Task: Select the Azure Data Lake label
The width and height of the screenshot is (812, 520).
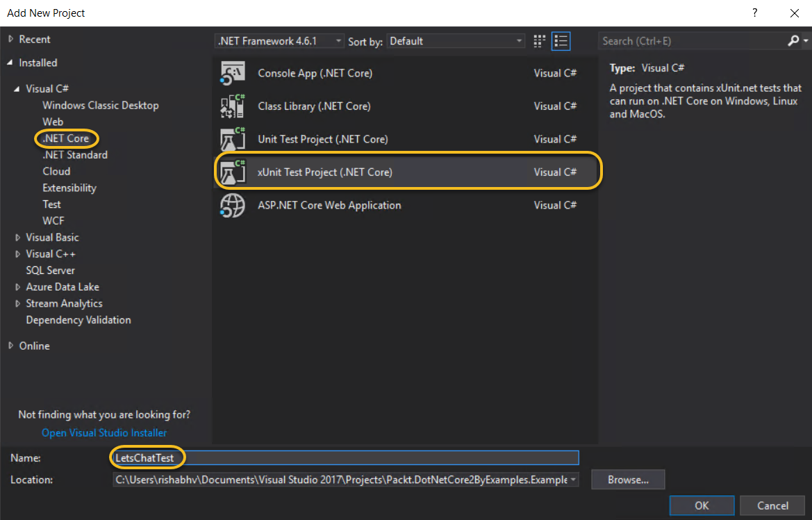Action: pyautogui.click(x=62, y=287)
